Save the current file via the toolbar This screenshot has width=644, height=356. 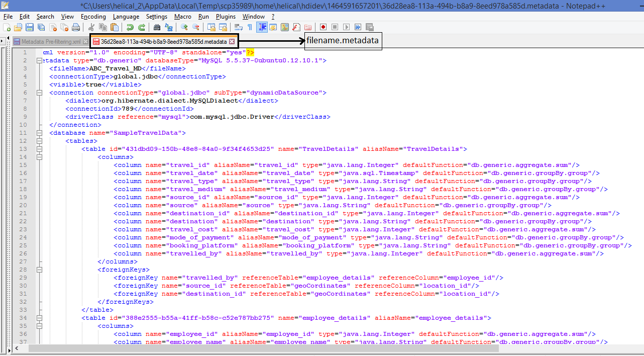point(29,27)
